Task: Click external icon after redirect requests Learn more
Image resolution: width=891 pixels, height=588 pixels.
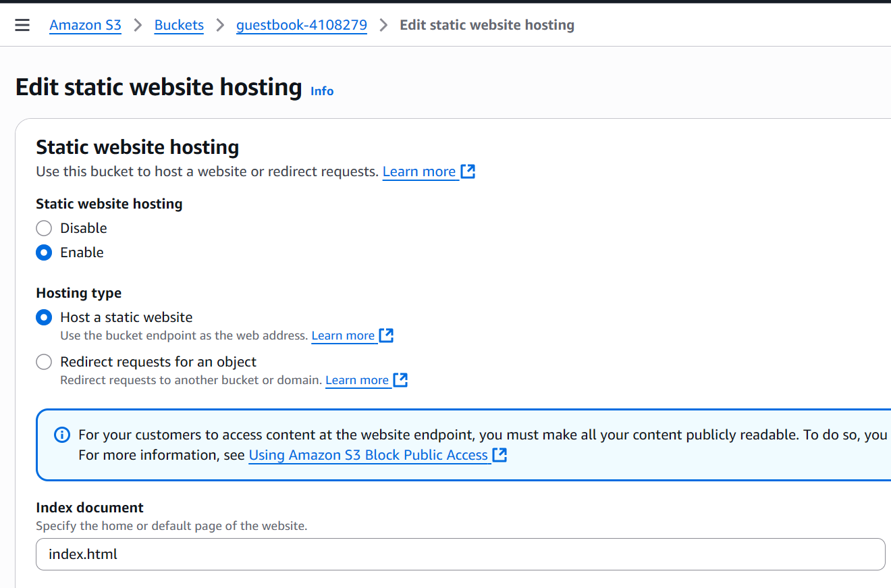Action: pos(400,380)
